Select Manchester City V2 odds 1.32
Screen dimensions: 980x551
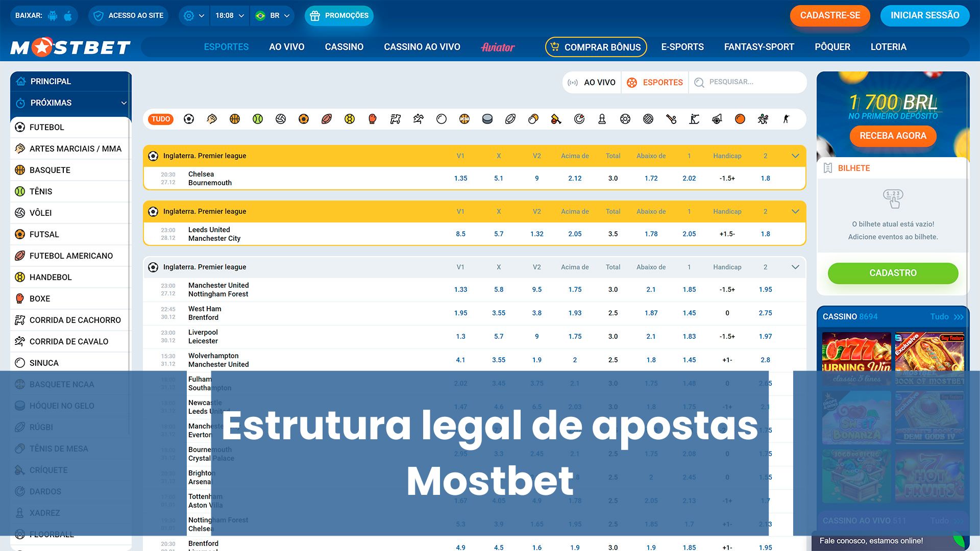(536, 234)
